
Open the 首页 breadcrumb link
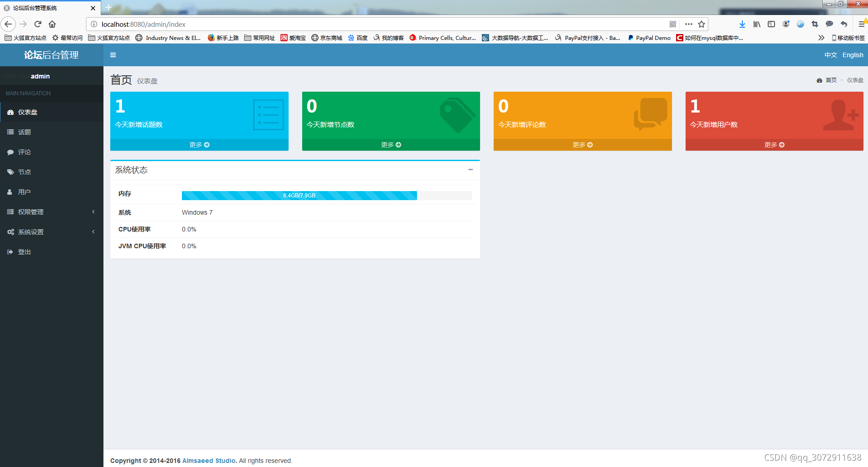pos(827,80)
